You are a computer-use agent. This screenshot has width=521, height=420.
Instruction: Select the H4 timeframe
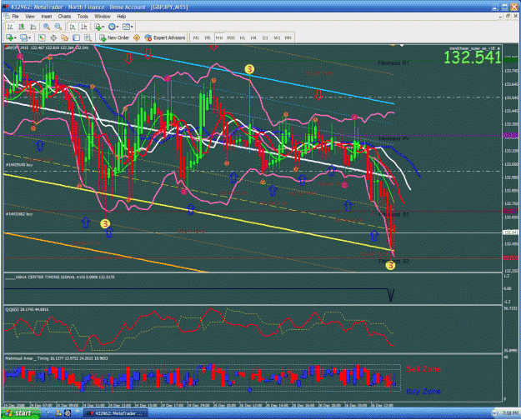pos(253,37)
